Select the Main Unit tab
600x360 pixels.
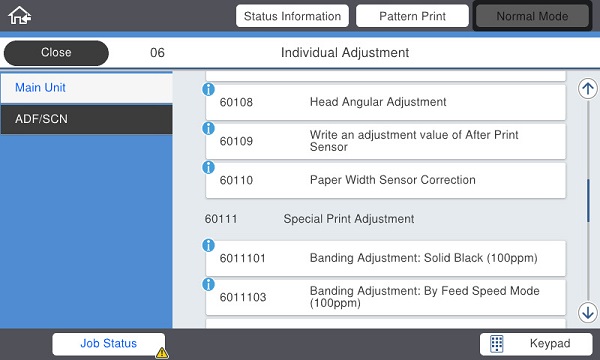pos(86,88)
